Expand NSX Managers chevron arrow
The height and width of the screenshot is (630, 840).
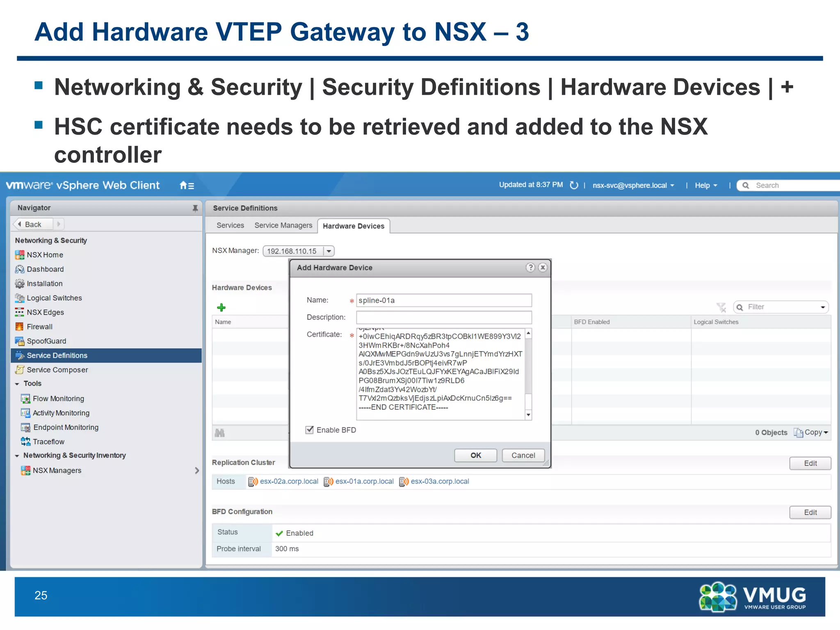click(x=197, y=470)
